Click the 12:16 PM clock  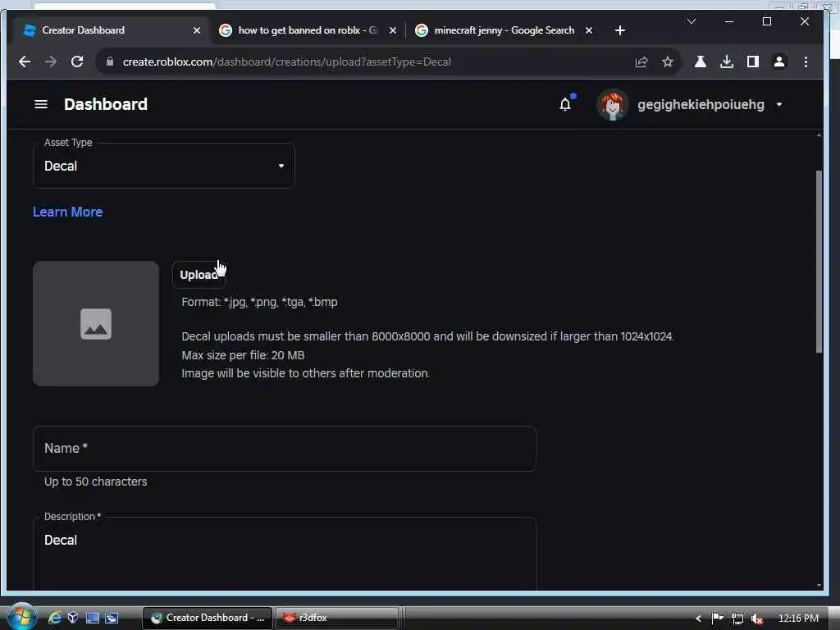[x=797, y=619]
